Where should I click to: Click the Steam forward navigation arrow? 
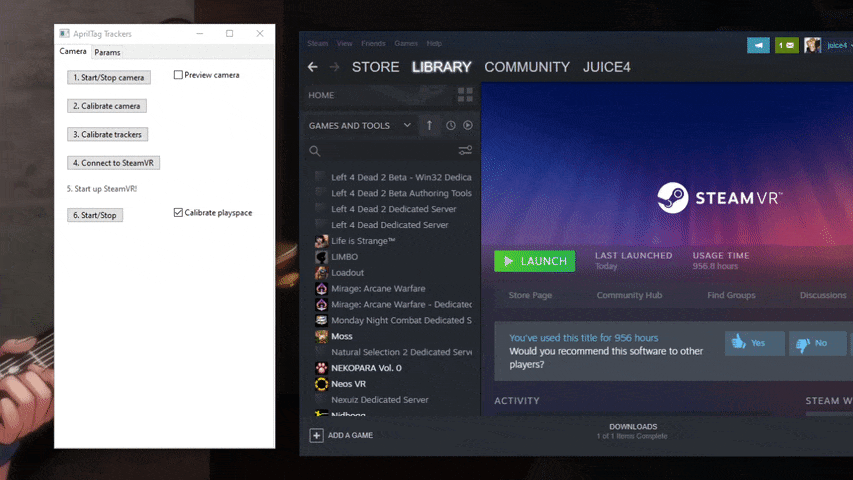click(x=334, y=67)
